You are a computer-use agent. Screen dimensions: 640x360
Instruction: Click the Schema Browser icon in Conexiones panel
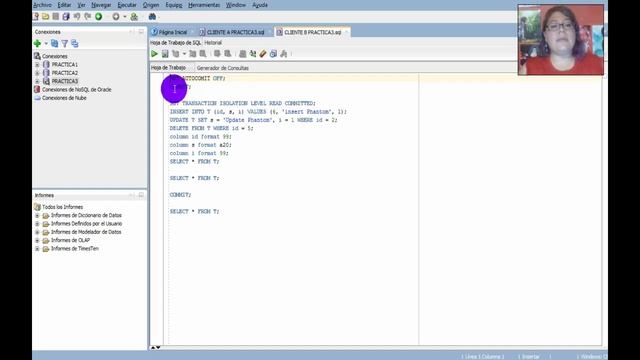(75, 44)
